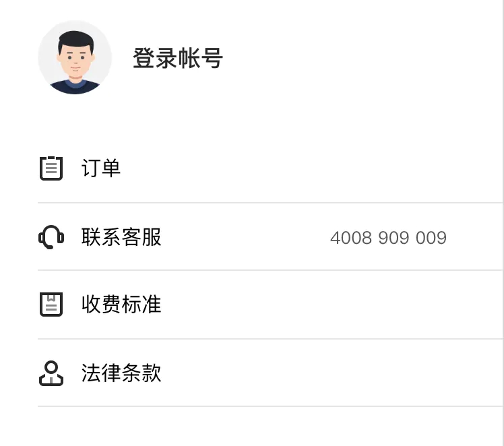
Task: Open the 法律条款 text entry
Action: tap(121, 373)
